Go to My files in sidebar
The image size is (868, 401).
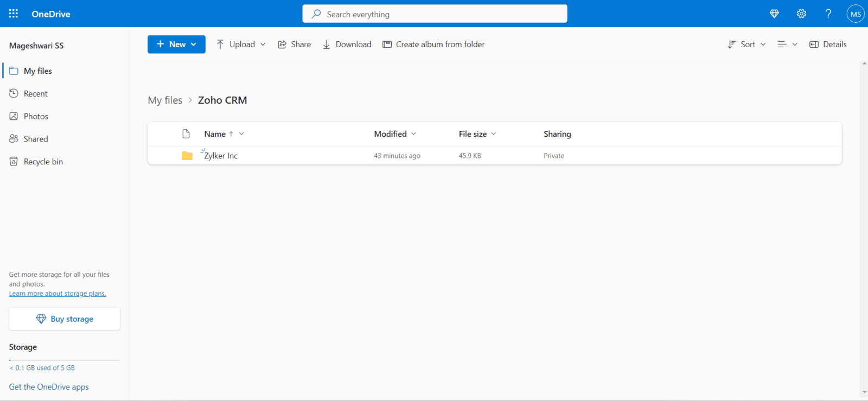[38, 71]
